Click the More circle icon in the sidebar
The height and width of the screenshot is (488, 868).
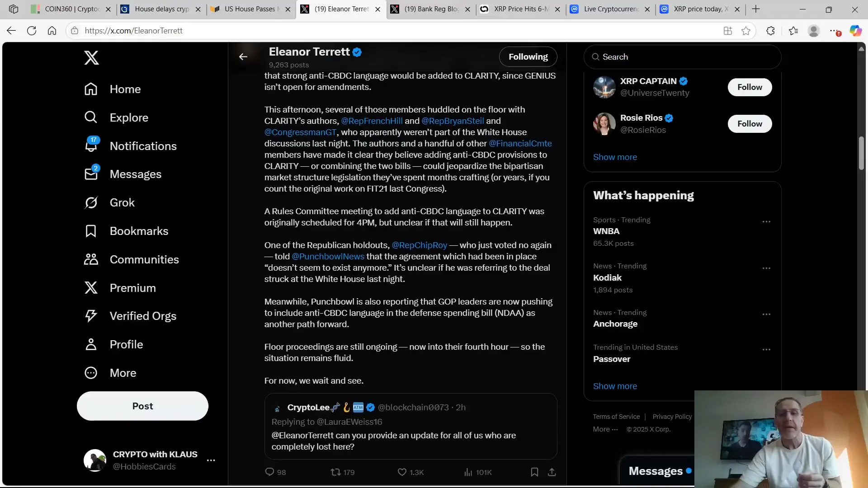click(x=91, y=373)
